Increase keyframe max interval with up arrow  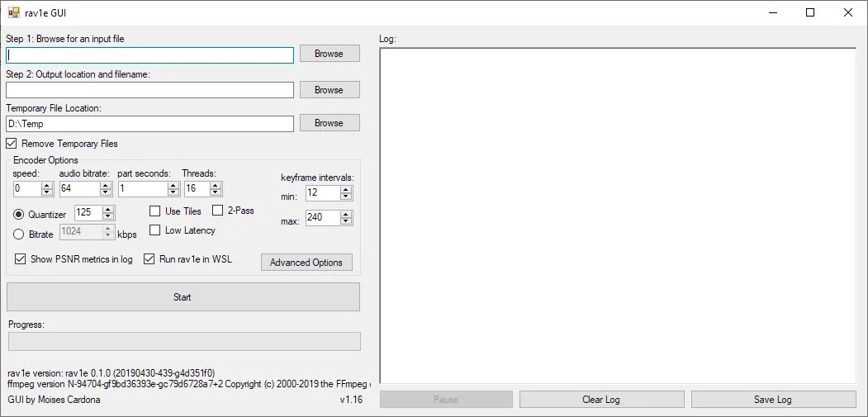346,215
